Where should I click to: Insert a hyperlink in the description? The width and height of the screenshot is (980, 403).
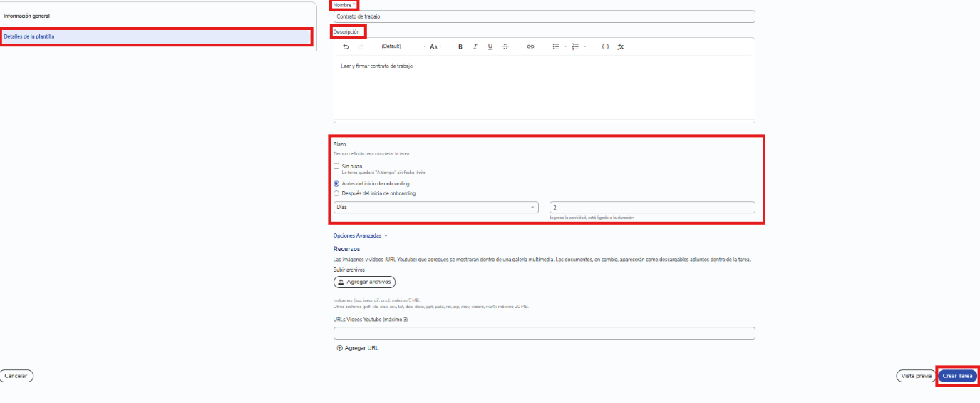pyautogui.click(x=530, y=46)
